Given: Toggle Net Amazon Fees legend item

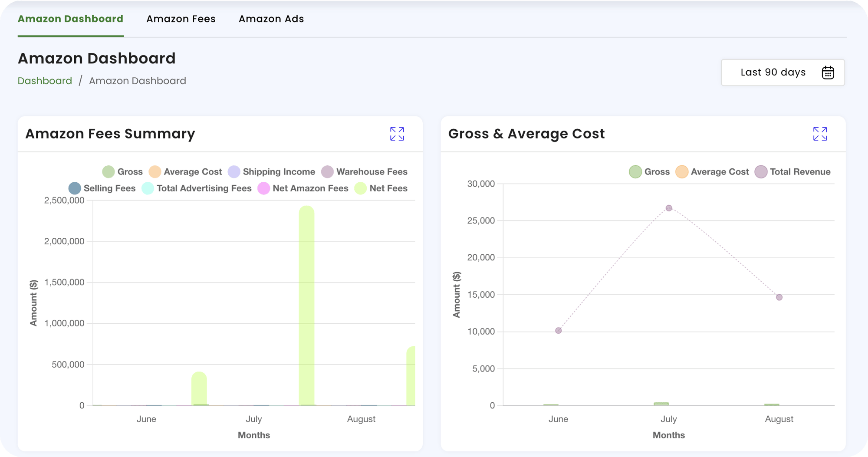Looking at the screenshot, I should point(303,188).
